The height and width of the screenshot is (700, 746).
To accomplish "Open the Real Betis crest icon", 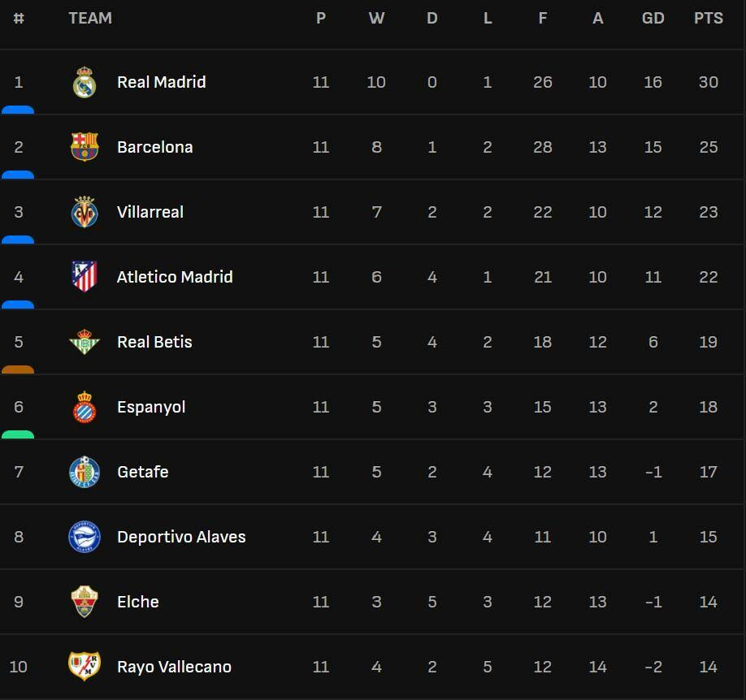I will (85, 342).
